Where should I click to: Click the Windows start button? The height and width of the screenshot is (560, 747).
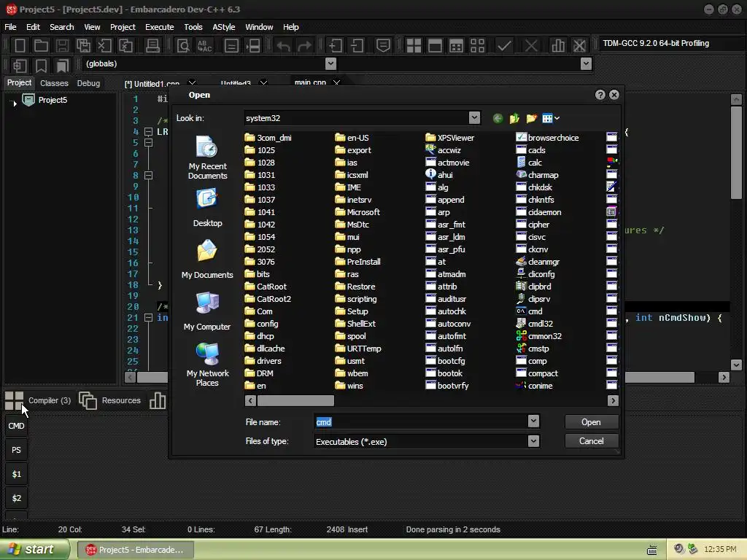coord(34,550)
